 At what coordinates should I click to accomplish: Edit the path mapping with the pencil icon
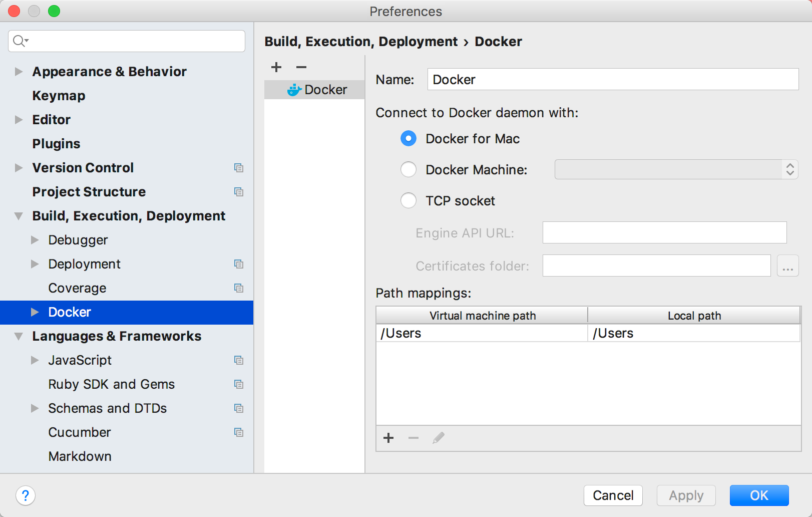pyautogui.click(x=439, y=438)
